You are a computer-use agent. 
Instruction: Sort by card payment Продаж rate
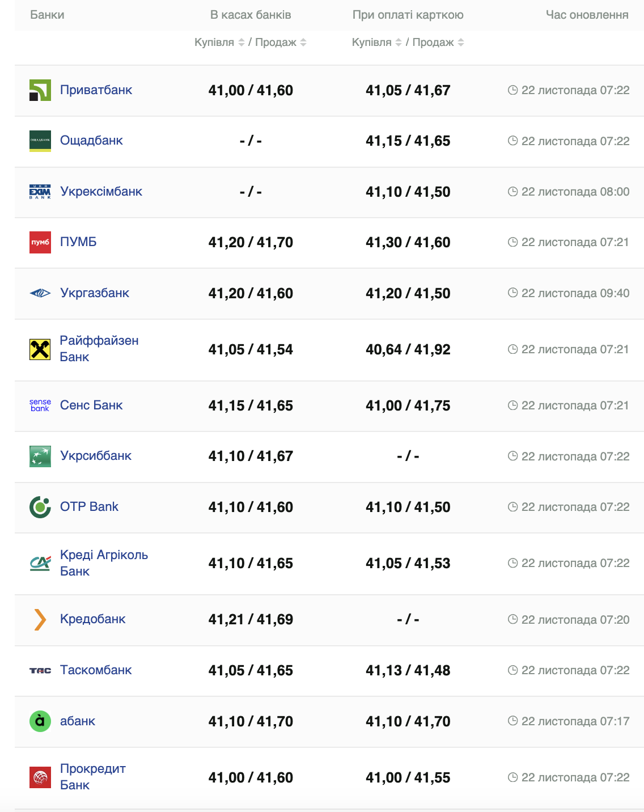461,43
